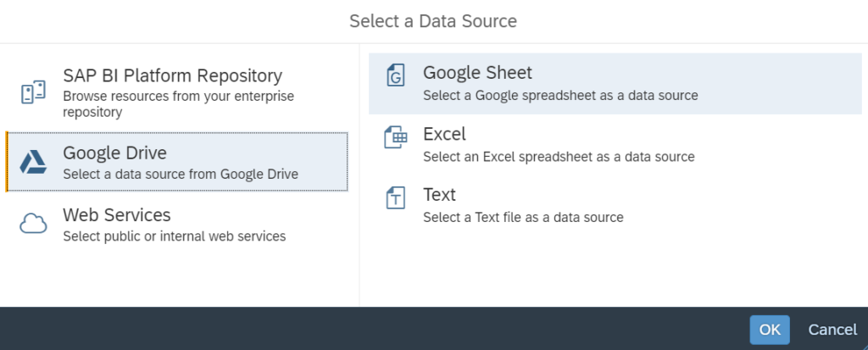The width and height of the screenshot is (868, 350).
Task: Click 'Select public or internal web services' text
Action: tap(175, 236)
